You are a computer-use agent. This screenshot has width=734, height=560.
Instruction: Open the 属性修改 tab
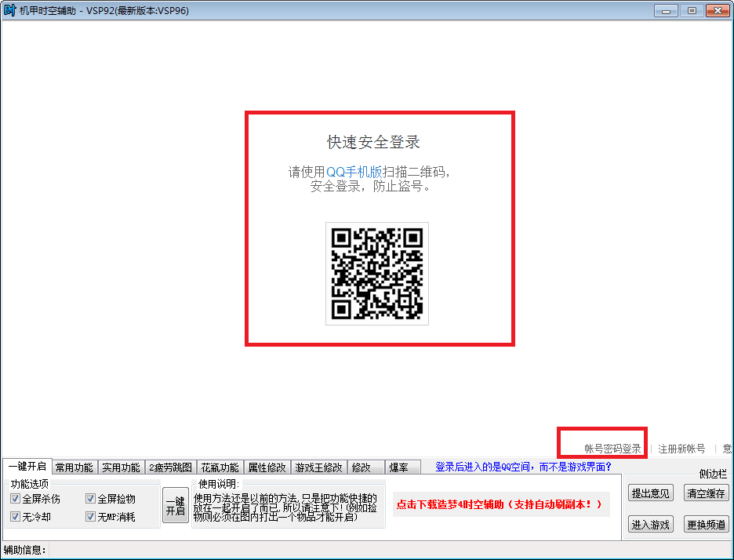point(267,467)
